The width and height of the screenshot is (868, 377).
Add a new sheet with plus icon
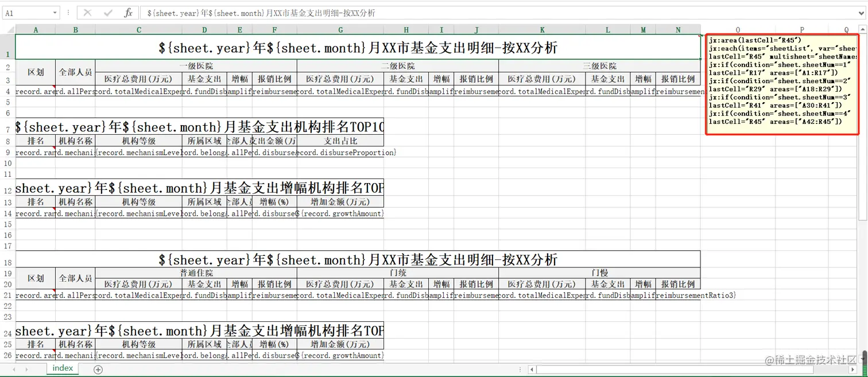coord(98,369)
